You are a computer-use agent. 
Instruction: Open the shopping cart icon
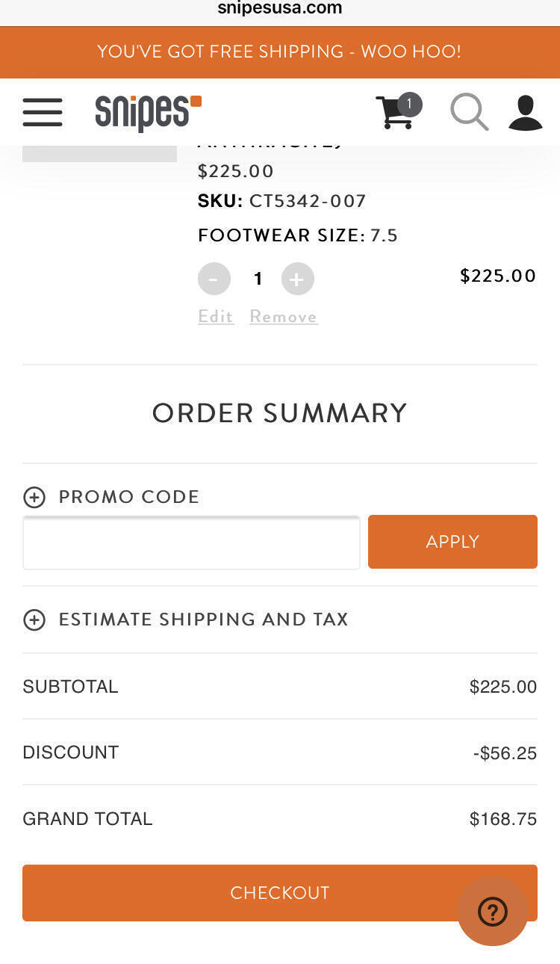tap(396, 112)
